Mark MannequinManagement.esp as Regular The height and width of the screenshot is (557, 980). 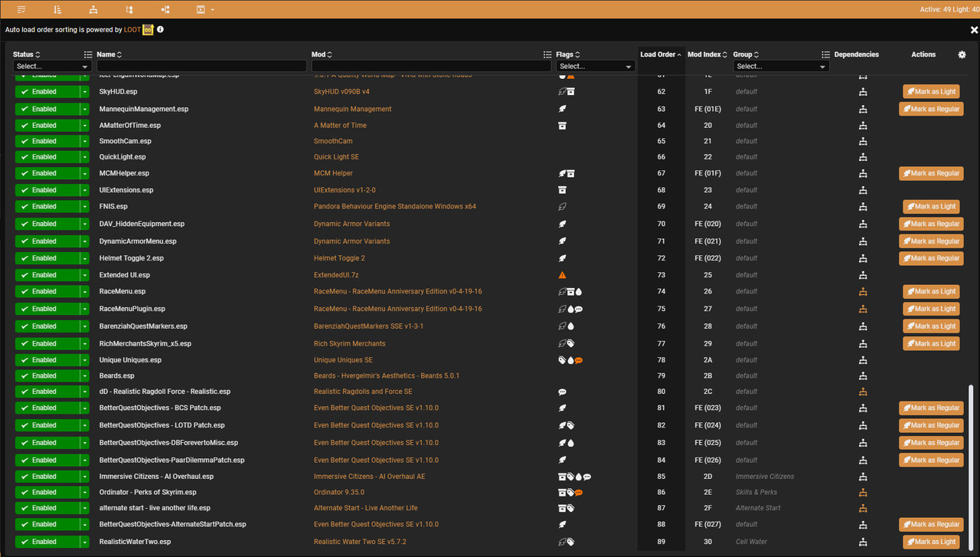point(931,109)
